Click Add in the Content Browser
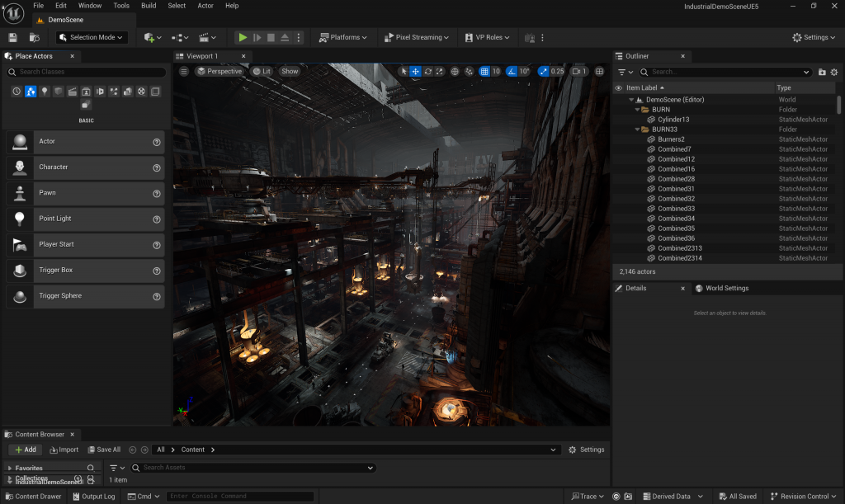 [26, 450]
